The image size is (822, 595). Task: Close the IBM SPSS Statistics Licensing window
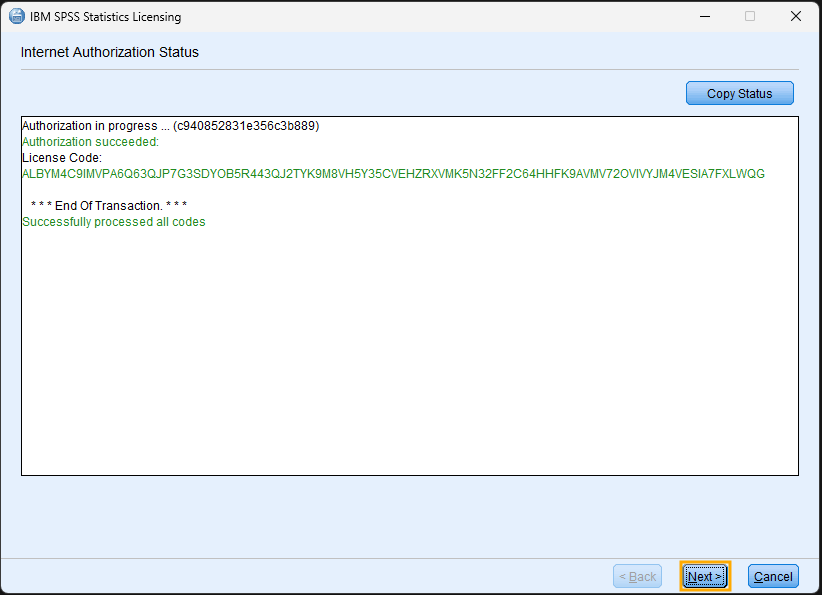[x=795, y=16]
